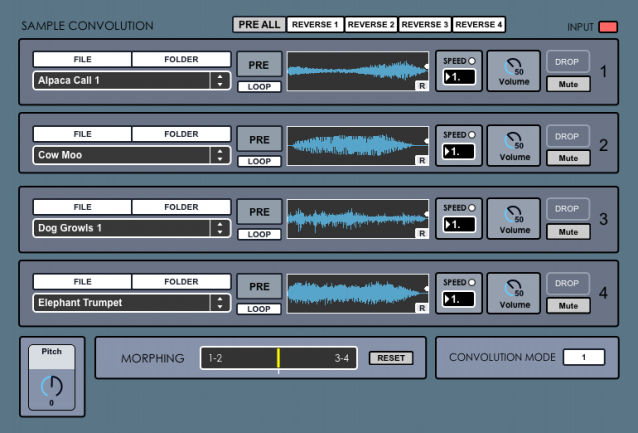Image resolution: width=638 pixels, height=433 pixels.
Task: Click the speed number box in slot 4
Action: [459, 299]
